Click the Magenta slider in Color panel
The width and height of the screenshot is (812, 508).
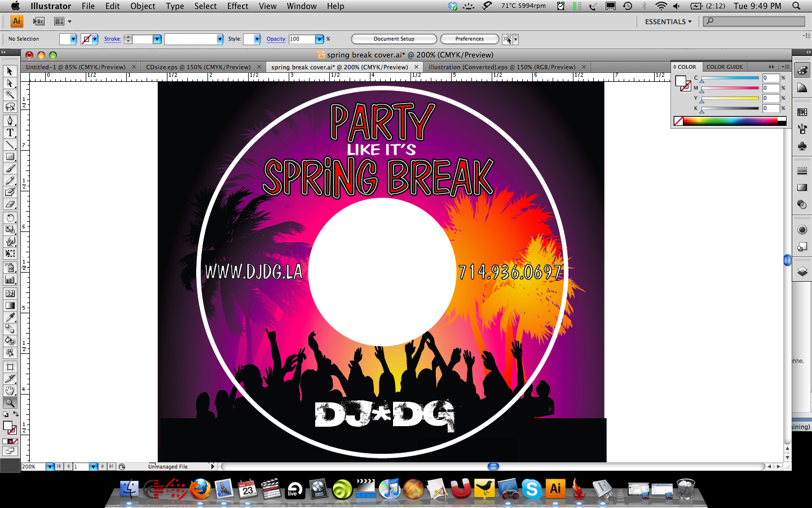pyautogui.click(x=730, y=88)
